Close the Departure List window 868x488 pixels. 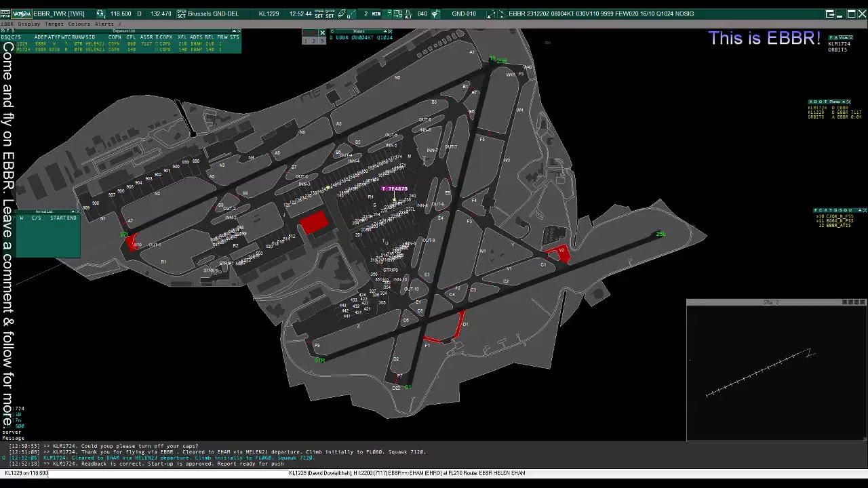click(x=239, y=31)
